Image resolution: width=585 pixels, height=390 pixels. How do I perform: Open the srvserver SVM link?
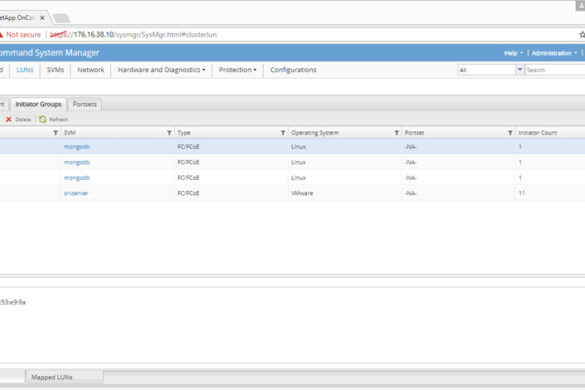76,193
